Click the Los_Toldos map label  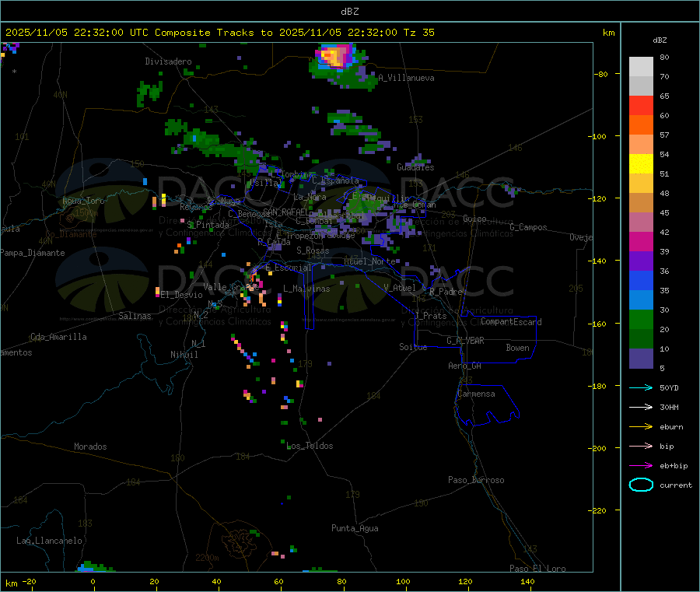point(310,446)
